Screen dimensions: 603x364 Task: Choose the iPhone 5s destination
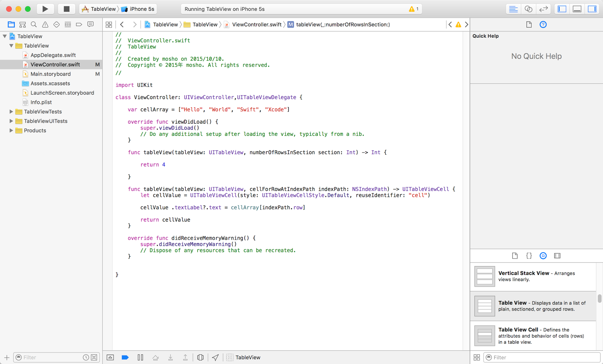click(138, 9)
